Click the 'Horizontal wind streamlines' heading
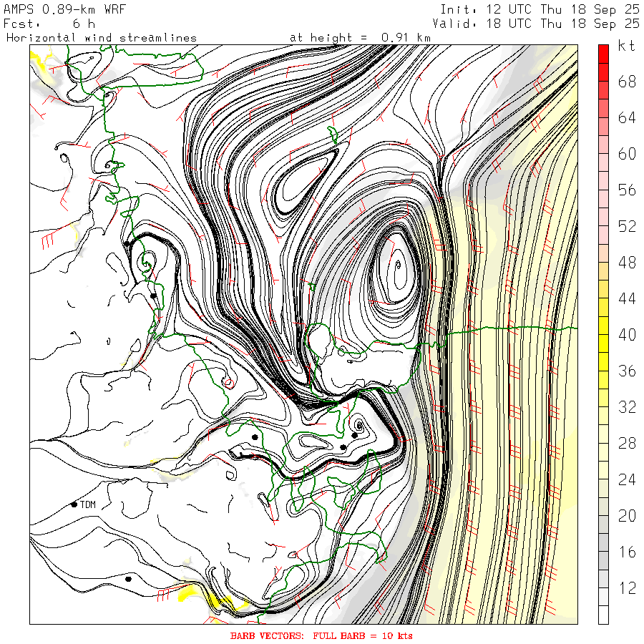 [x=101, y=37]
